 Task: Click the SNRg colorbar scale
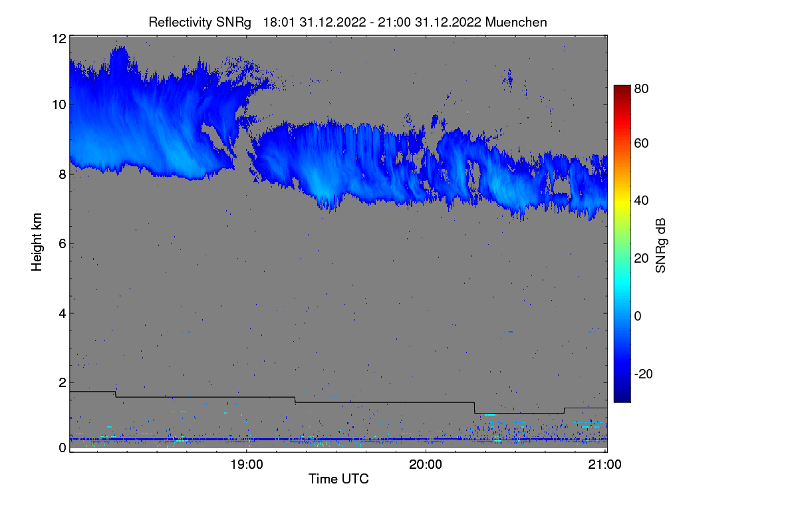click(x=621, y=243)
